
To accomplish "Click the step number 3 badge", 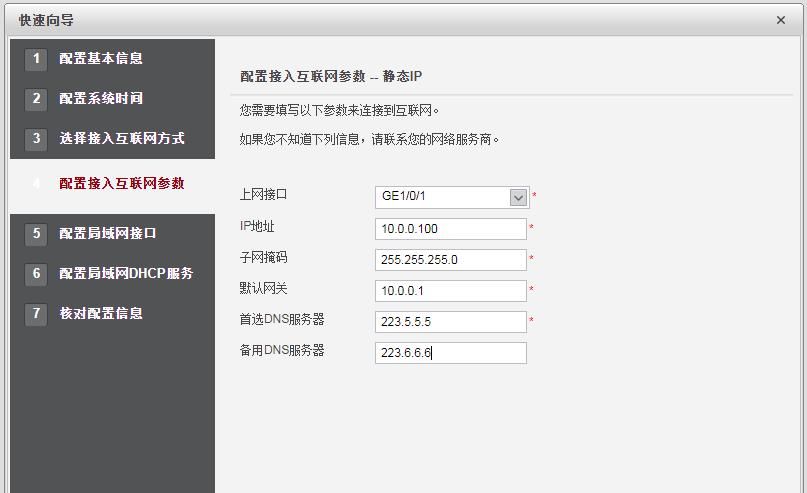I will tap(36, 138).
